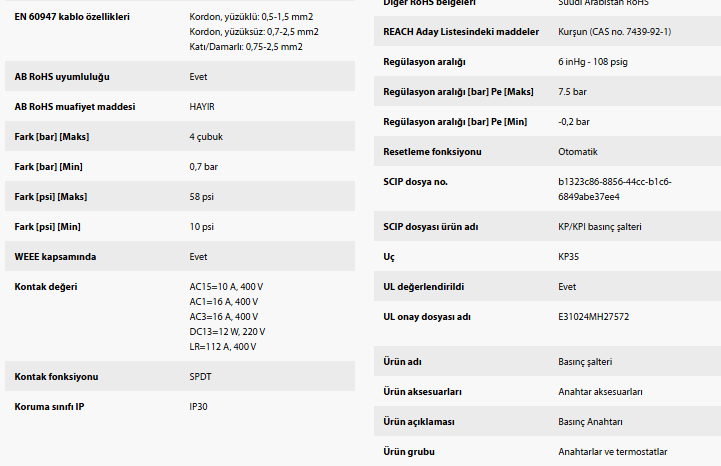721x466 pixels.
Task: Select the UL onay dosyası adı value E31024MH27572
Action: point(594,317)
